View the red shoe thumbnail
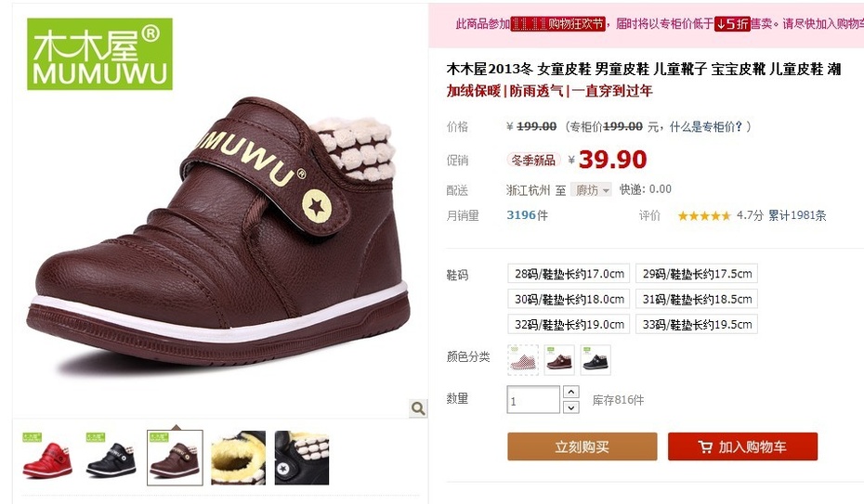Image resolution: width=864 pixels, height=504 pixels. 47,458
